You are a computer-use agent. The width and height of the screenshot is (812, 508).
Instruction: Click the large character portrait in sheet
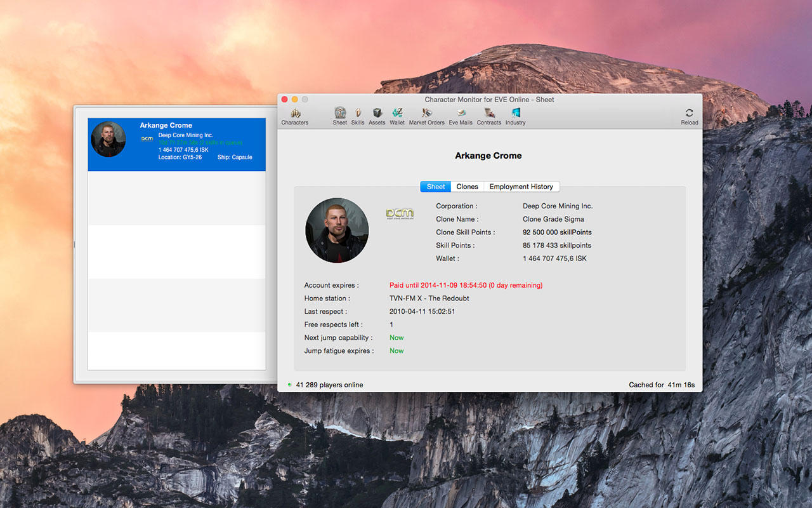337,231
